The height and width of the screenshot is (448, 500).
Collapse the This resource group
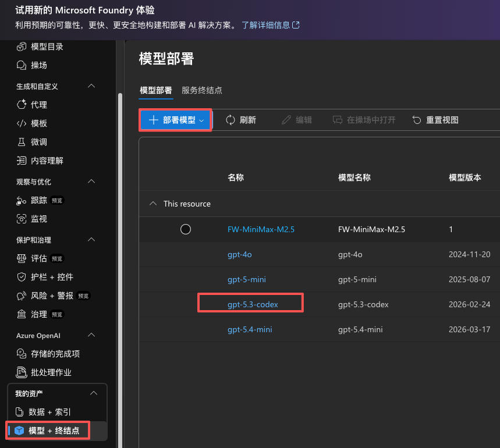pos(153,203)
